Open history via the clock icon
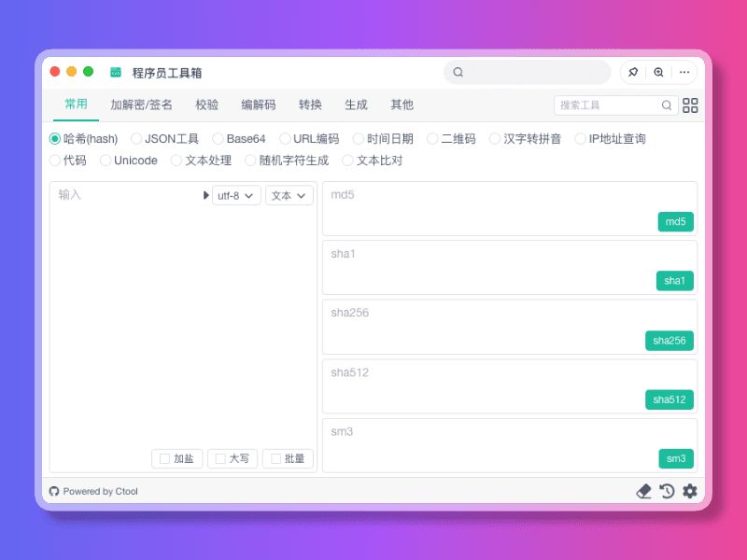Image resolution: width=747 pixels, height=560 pixels. click(666, 490)
